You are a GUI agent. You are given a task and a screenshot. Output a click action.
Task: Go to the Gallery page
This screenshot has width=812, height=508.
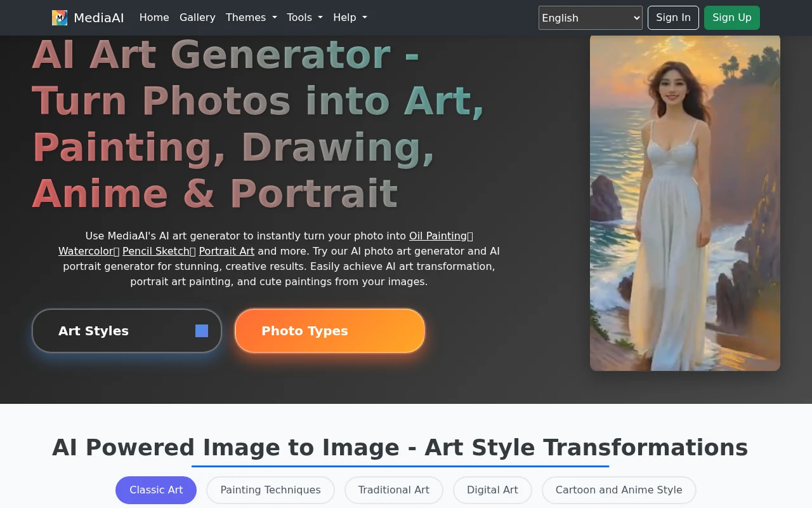197,18
